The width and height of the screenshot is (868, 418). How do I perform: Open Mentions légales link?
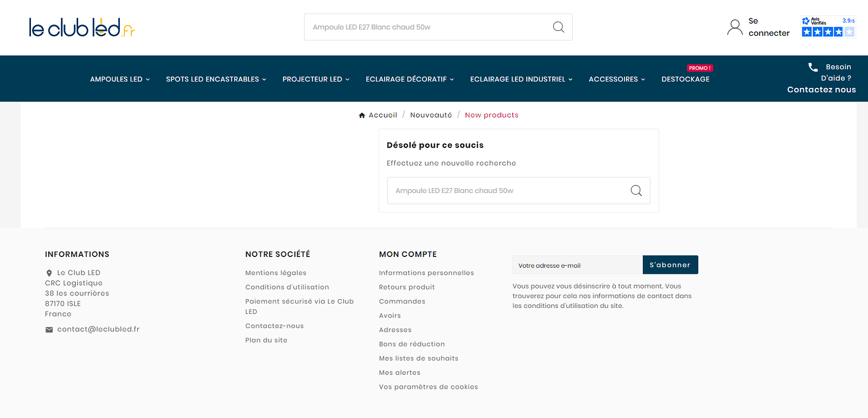point(276,273)
